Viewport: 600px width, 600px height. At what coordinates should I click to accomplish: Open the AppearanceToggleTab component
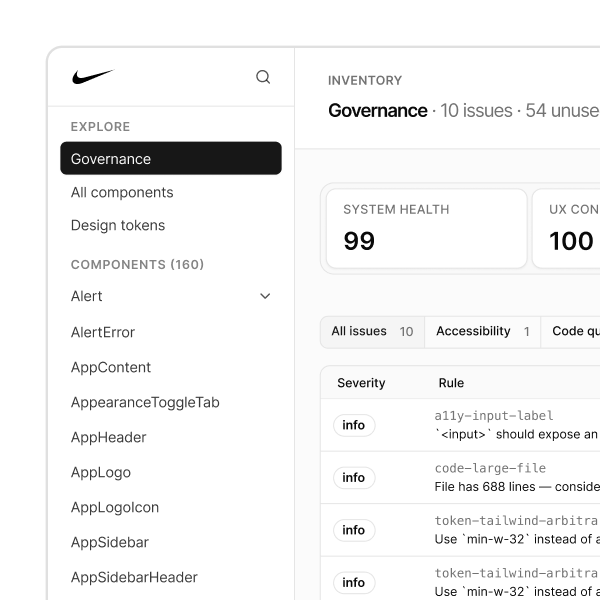click(145, 403)
